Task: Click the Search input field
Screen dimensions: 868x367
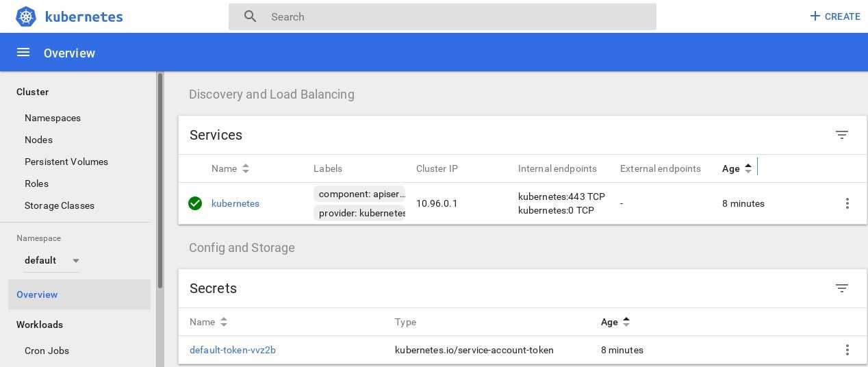Action: 442,16
